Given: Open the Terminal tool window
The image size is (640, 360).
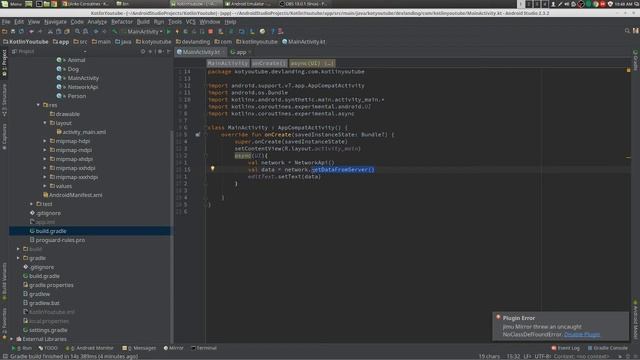Looking at the screenshot, I should (x=204, y=348).
